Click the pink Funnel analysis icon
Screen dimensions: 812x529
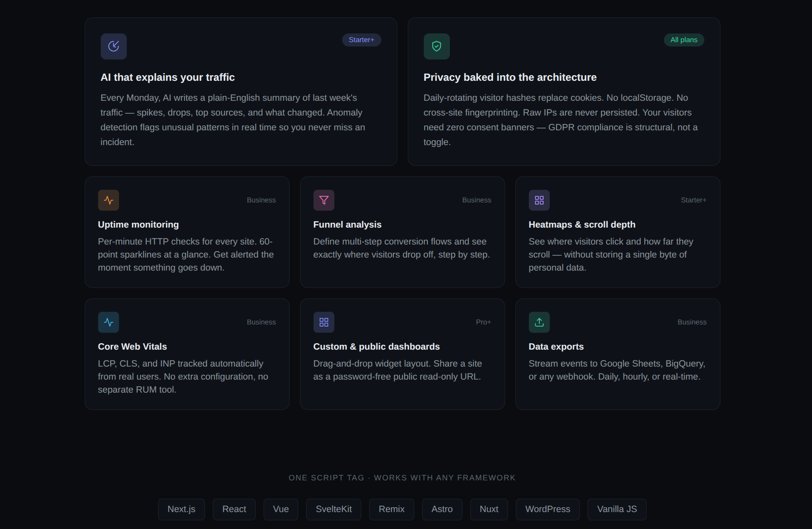point(324,200)
